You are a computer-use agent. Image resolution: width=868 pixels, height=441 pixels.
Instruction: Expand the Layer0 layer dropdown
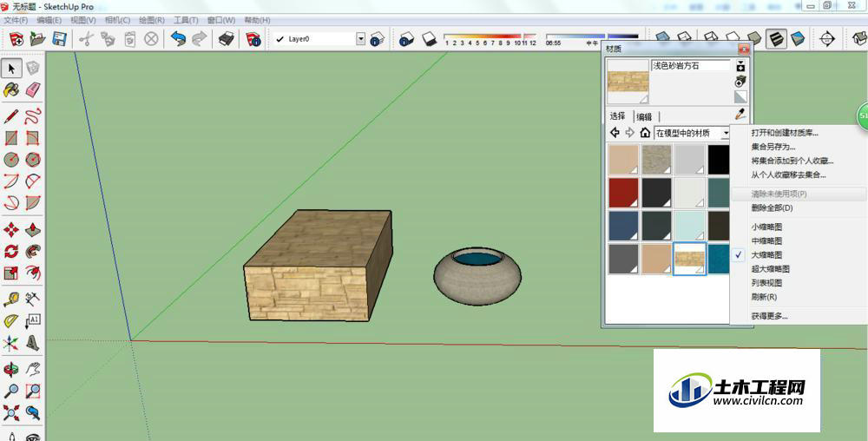360,39
